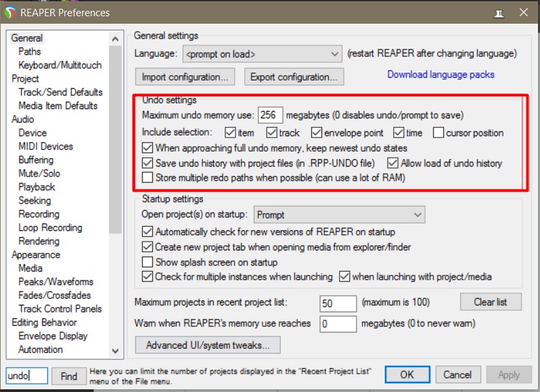Screen dimensions: 540x392
Task: Select Paths in preferences tree
Action: coord(30,51)
